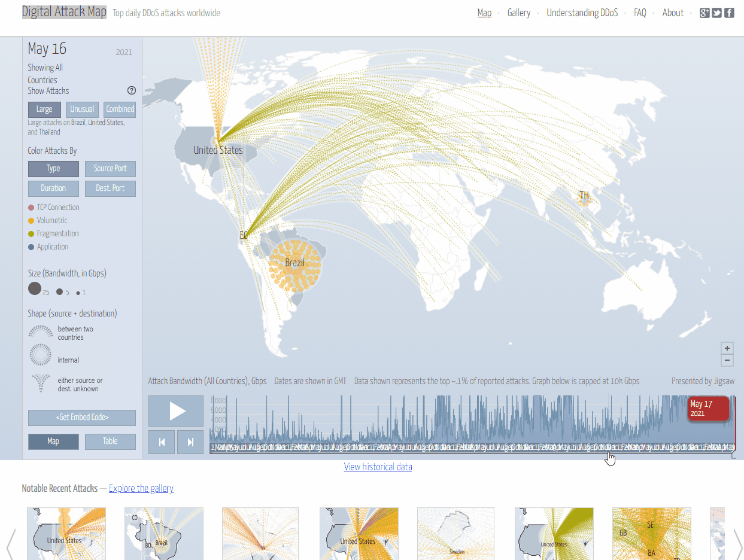744x560 pixels.
Task: Open the Sweden gallery thumbnail
Action: pyautogui.click(x=455, y=534)
